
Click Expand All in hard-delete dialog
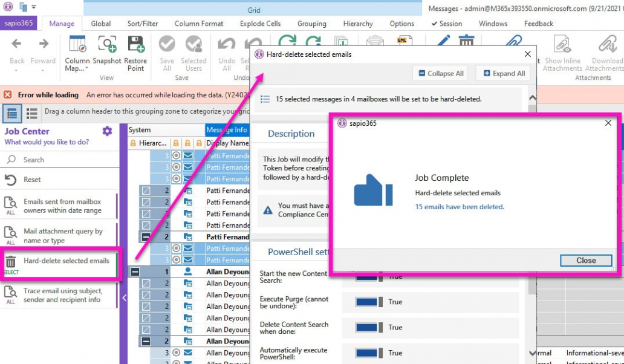(504, 74)
